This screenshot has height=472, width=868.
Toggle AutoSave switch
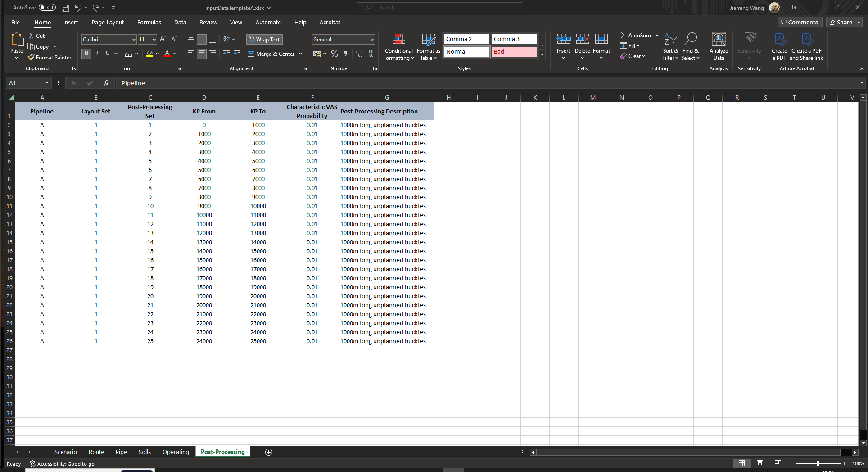click(x=47, y=8)
